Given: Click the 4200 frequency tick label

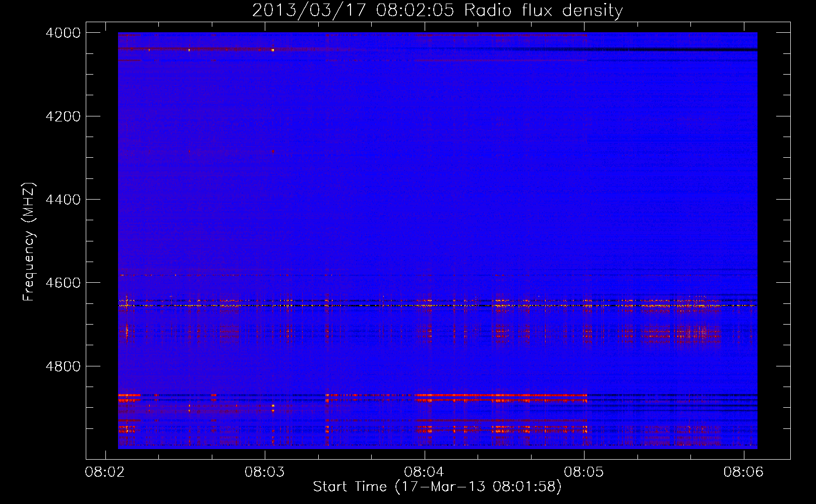Looking at the screenshot, I should pyautogui.click(x=63, y=116).
